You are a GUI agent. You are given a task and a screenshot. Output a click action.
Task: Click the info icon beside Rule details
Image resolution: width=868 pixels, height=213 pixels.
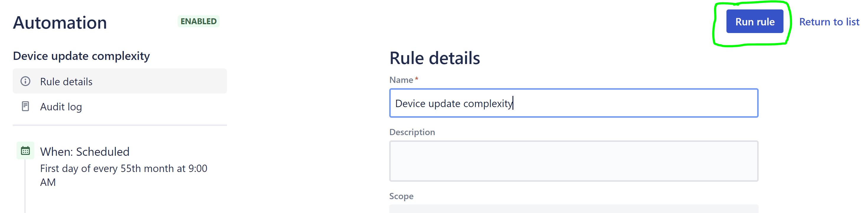point(26,81)
